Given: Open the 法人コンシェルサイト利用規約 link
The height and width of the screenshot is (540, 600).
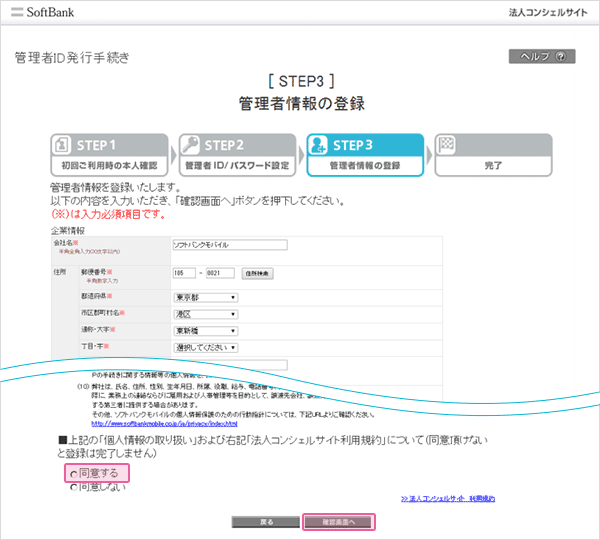Looking at the screenshot, I should point(446,498).
